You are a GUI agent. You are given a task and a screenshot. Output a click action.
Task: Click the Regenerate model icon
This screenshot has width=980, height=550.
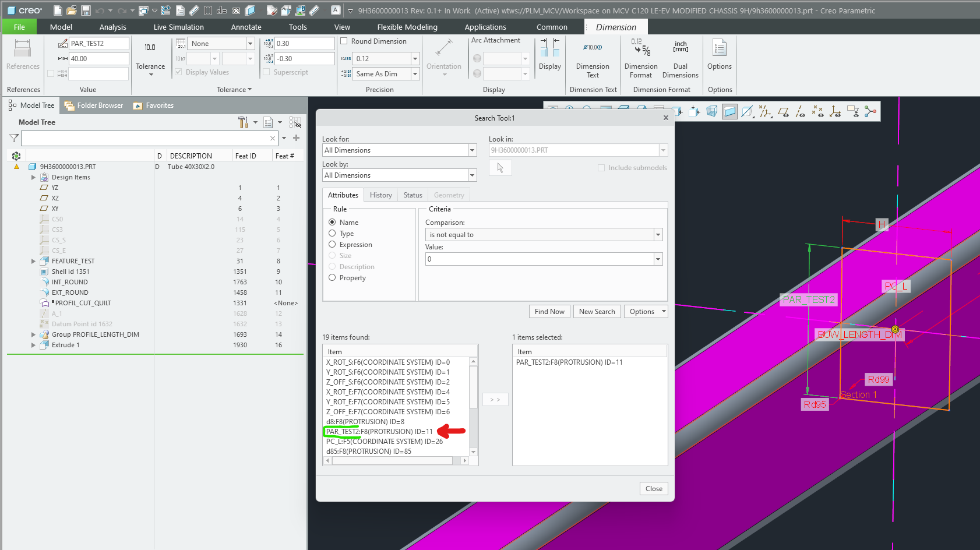click(x=165, y=10)
